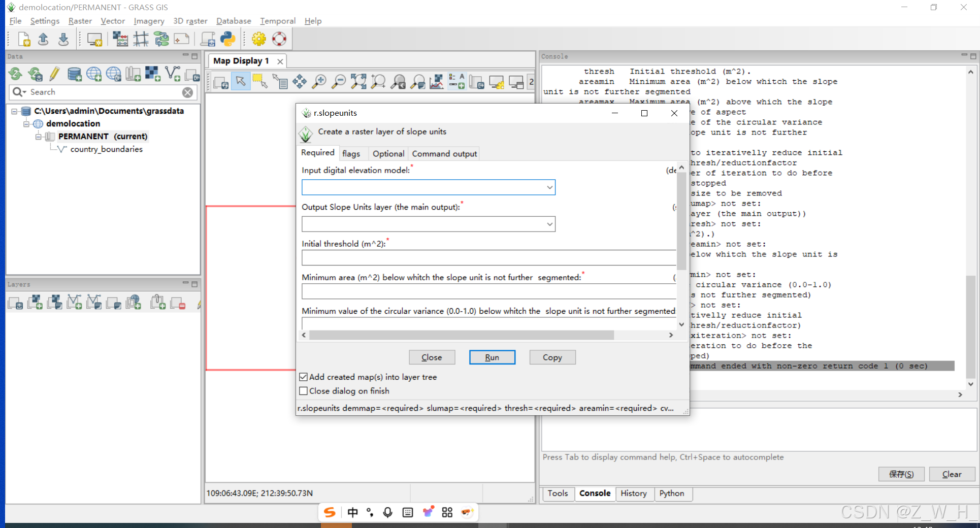
Task: Open the Temporal menu
Action: click(x=277, y=21)
